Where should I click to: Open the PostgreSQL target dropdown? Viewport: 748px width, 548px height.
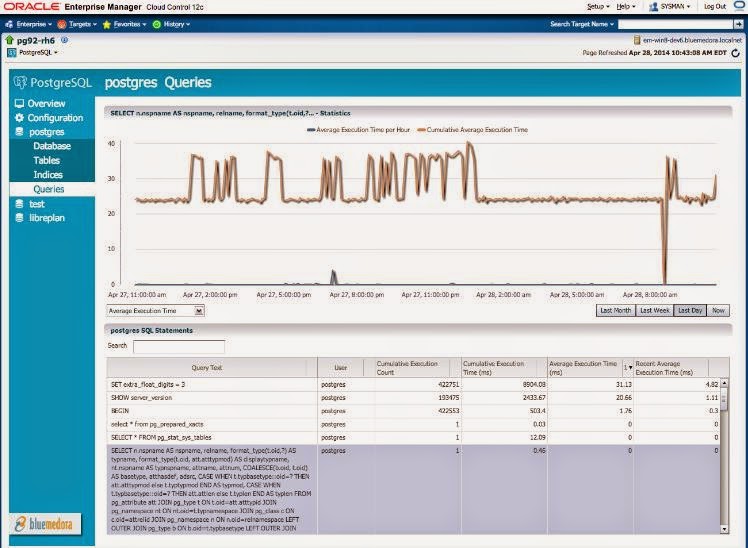33,52
